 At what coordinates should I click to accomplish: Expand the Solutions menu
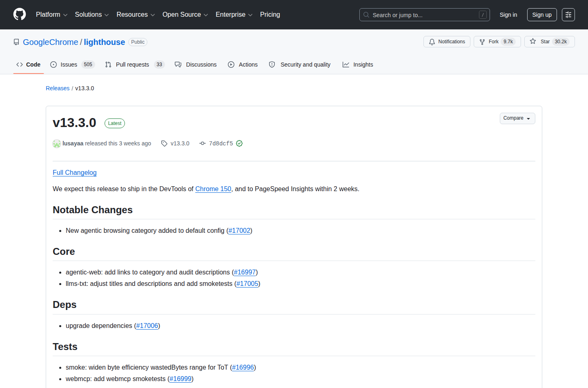click(92, 15)
